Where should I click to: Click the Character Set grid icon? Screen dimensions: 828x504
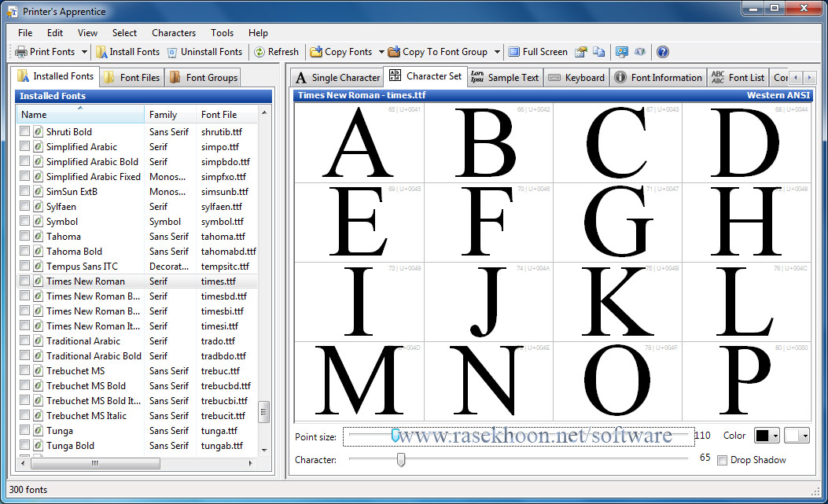coord(395,75)
